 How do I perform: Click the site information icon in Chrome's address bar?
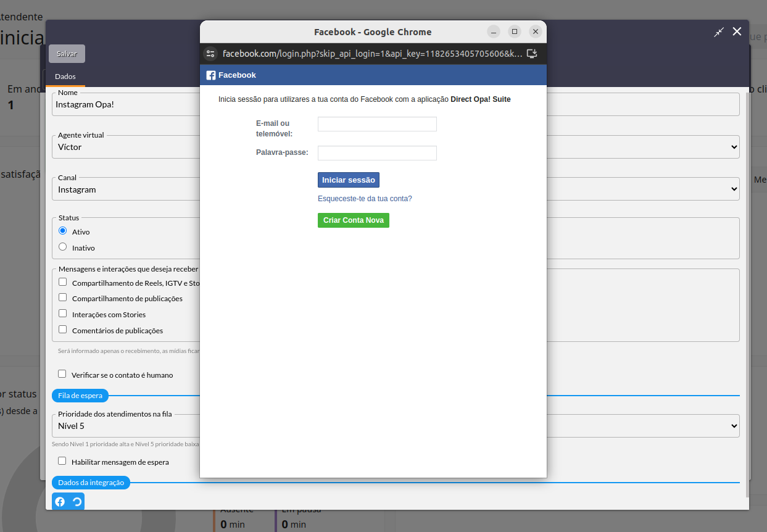210,54
